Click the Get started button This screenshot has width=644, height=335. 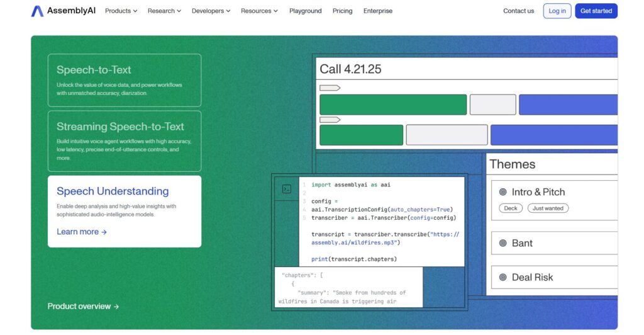click(596, 11)
